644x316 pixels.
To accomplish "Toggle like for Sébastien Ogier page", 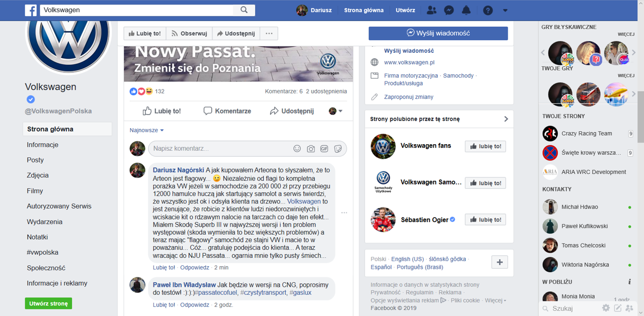I will click(485, 220).
